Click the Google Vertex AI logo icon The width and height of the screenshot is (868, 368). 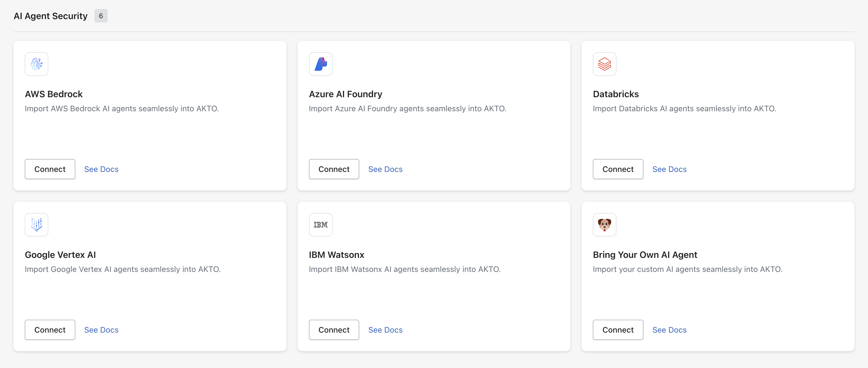(x=36, y=224)
